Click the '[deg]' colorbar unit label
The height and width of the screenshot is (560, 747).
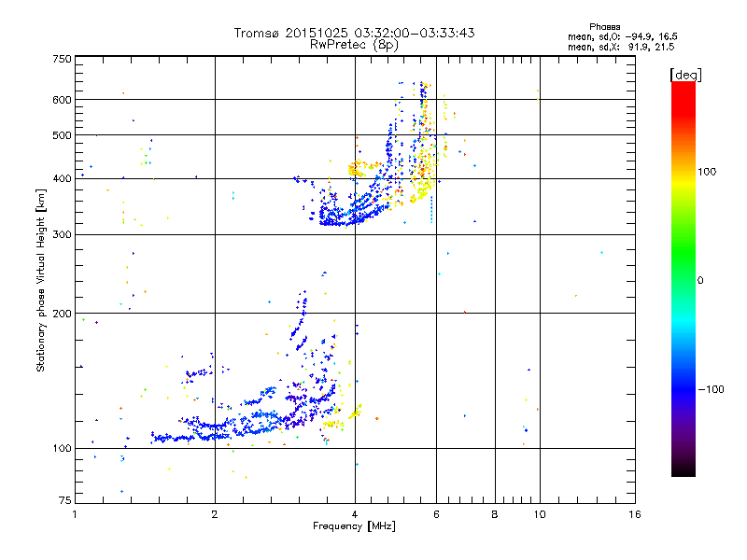(x=685, y=76)
